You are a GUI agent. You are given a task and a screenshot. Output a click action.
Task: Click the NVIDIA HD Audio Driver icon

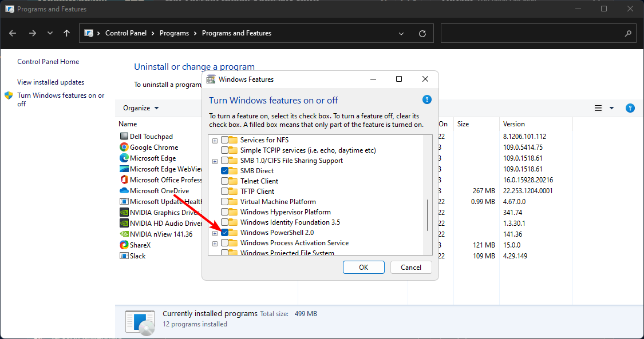click(124, 223)
